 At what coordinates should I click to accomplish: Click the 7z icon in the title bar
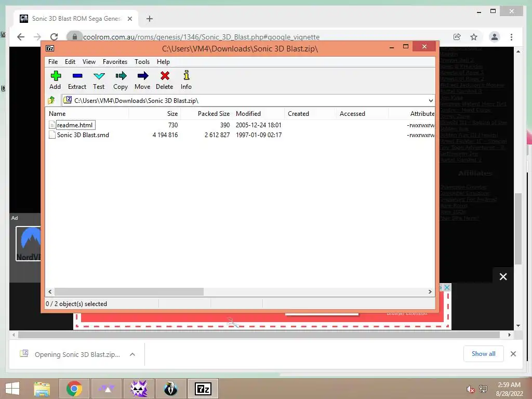50,48
